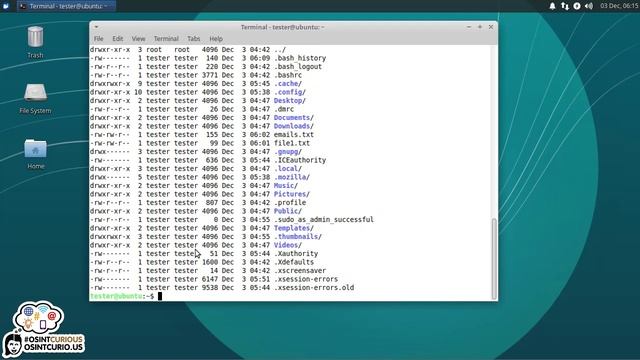This screenshot has height=360, width=640.
Task: Maximize the Terminal window
Action: tap(480, 27)
